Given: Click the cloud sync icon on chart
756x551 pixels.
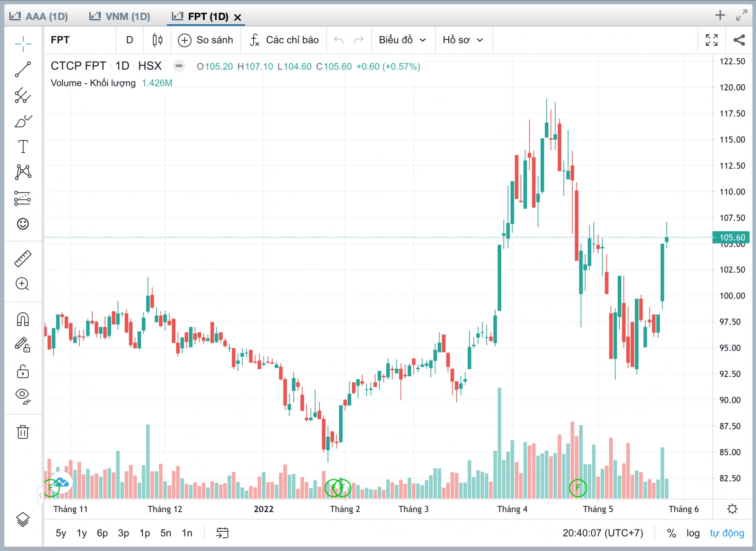Looking at the screenshot, I should [x=61, y=483].
